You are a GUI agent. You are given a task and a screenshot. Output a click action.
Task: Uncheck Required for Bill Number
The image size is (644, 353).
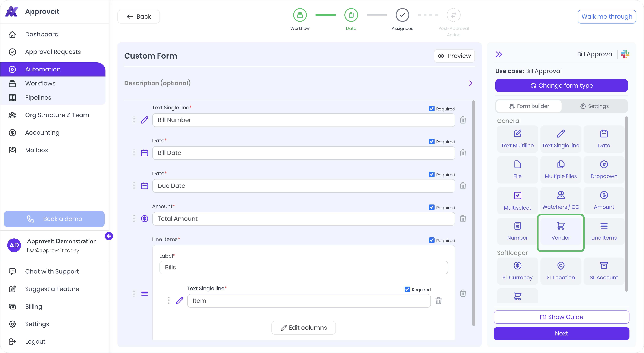click(x=432, y=109)
